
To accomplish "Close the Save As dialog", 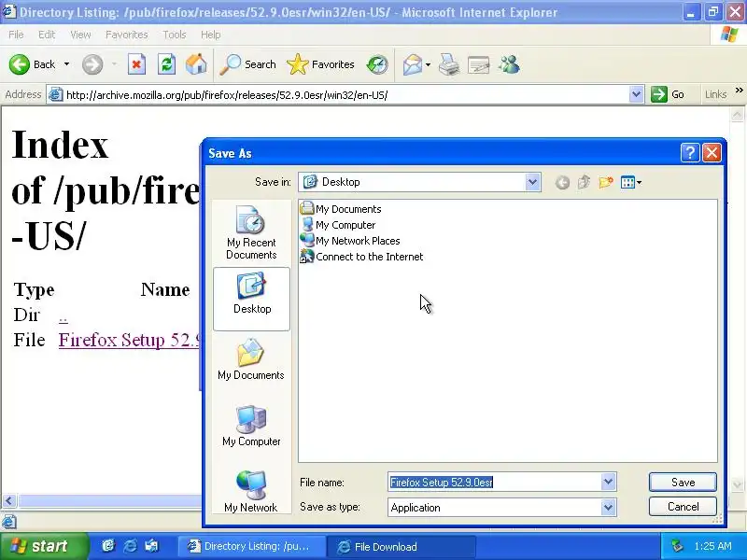I will point(712,153).
